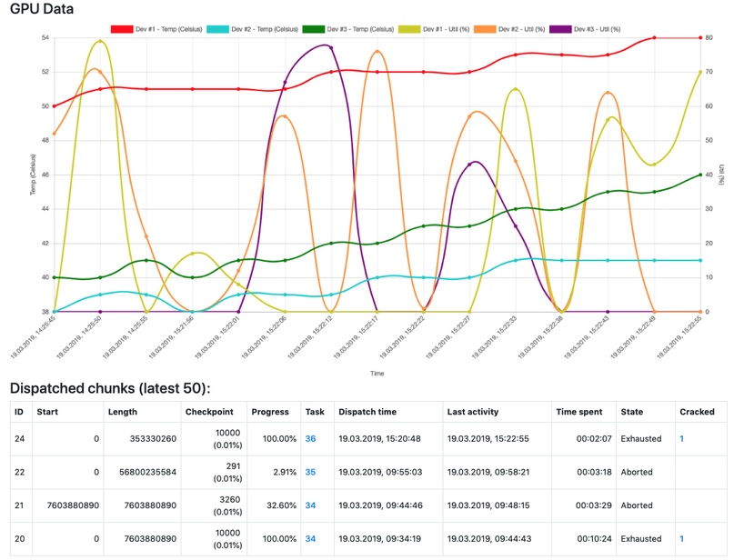Open task 34 link in chunk 21 row
Screen dimensions: 734x560
tap(310, 505)
